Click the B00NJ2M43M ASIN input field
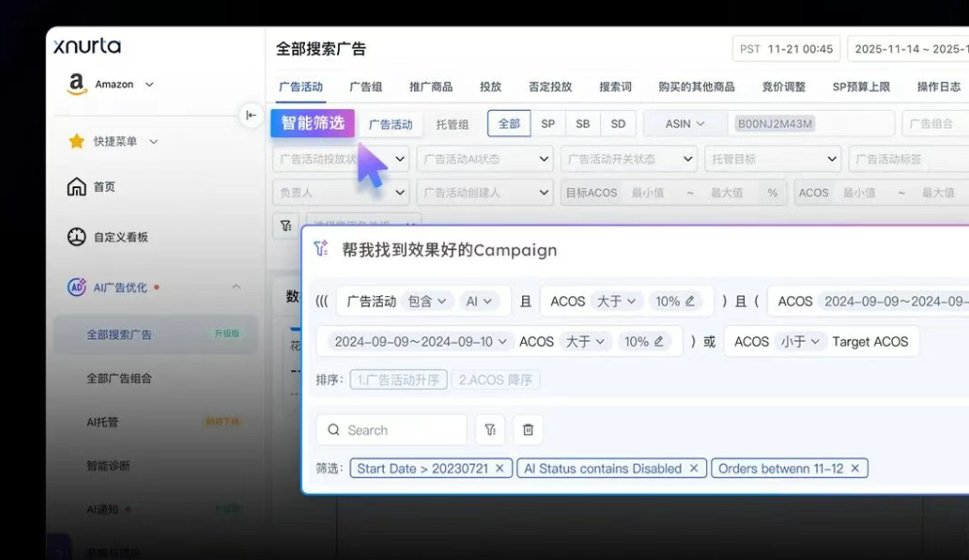 click(811, 124)
